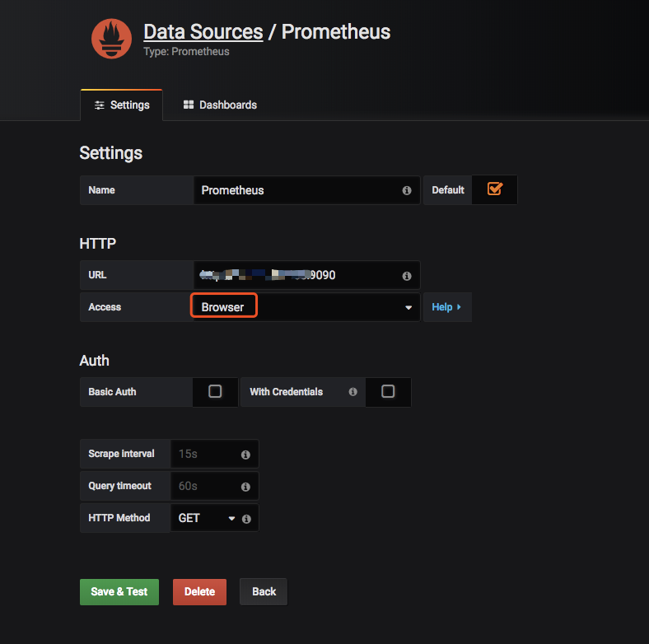Screen dimensions: 649x644
Task: Click the red Delete button
Action: (199, 592)
